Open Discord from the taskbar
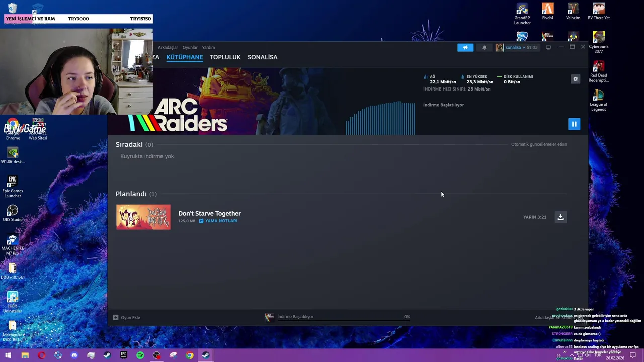 coord(74,355)
